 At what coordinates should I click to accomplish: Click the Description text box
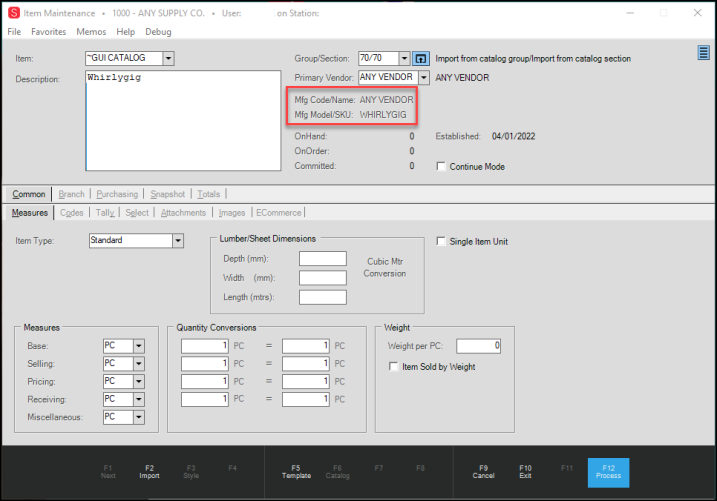coord(183,121)
